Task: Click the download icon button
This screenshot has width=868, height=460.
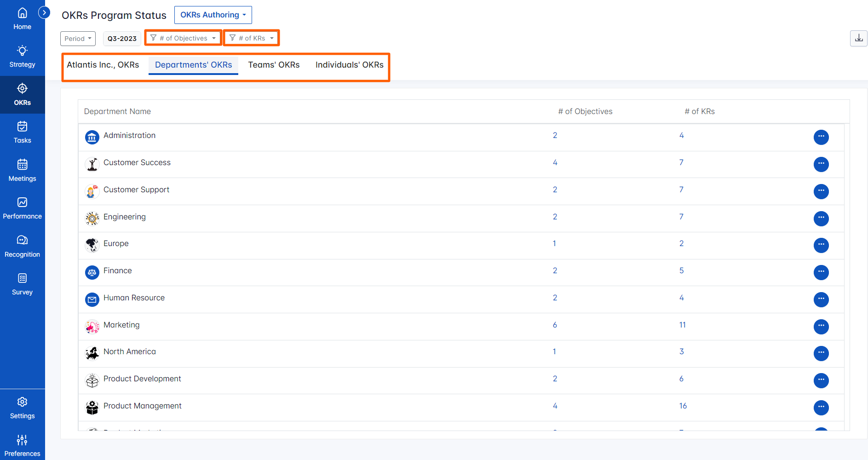Action: pyautogui.click(x=858, y=38)
